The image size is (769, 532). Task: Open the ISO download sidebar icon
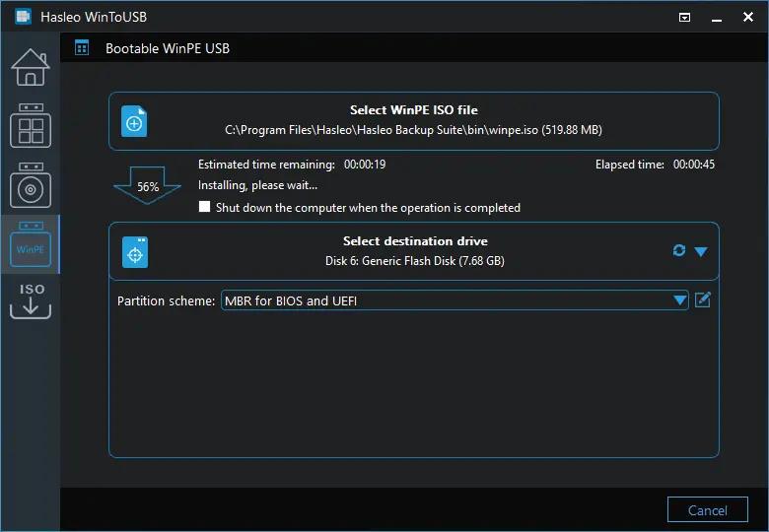(31, 300)
